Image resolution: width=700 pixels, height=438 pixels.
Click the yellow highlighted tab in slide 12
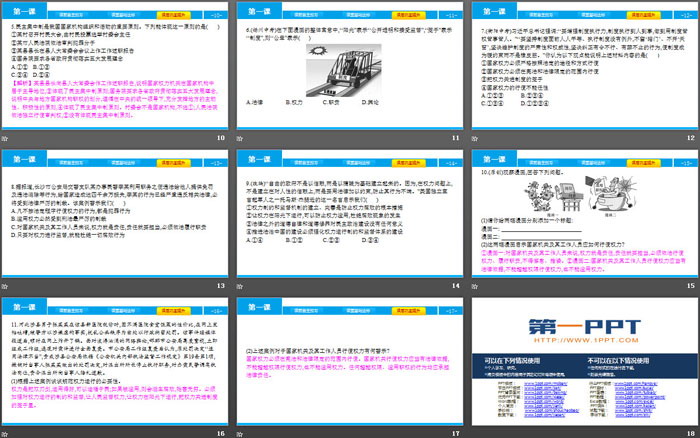pyautogui.click(x=644, y=15)
